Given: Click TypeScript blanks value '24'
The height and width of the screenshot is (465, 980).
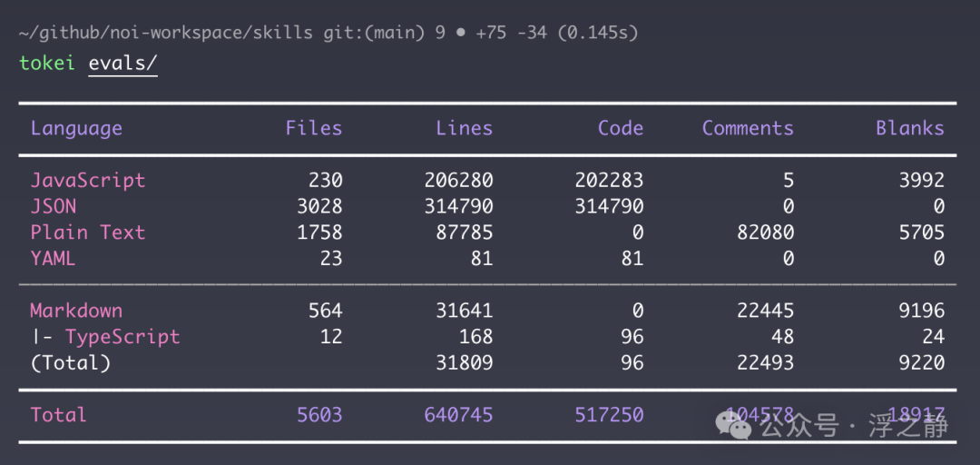Looking at the screenshot, I should 933,337.
